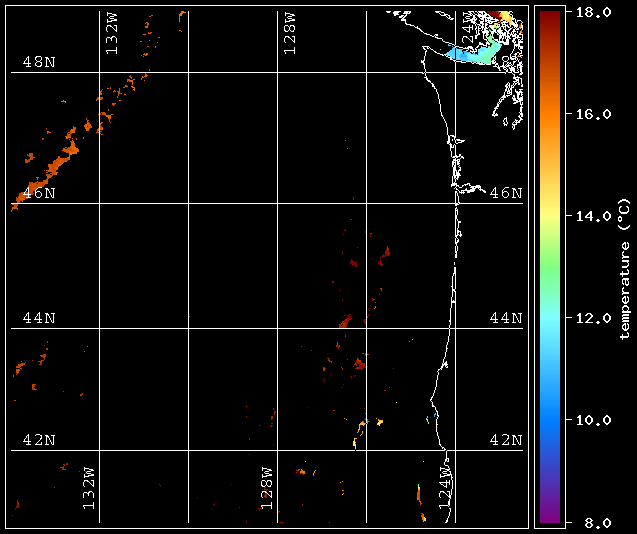Select the 10.0 colorbar tick label
This screenshot has width=637, height=534.
pyautogui.click(x=593, y=420)
